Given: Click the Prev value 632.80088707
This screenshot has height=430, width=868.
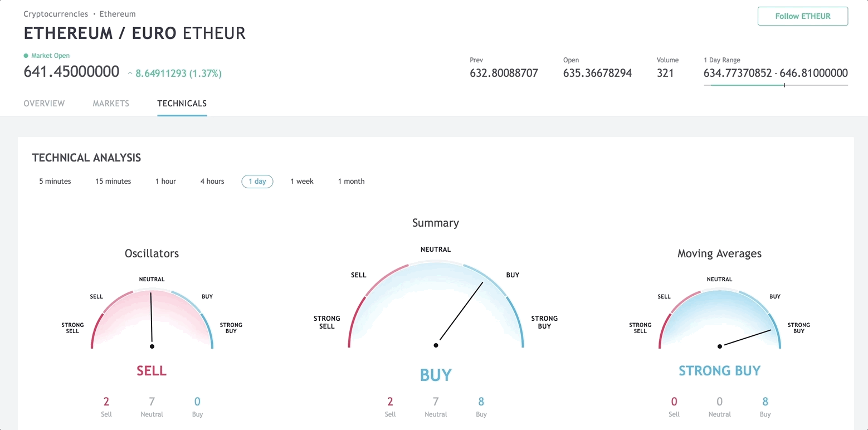Looking at the screenshot, I should point(504,73).
